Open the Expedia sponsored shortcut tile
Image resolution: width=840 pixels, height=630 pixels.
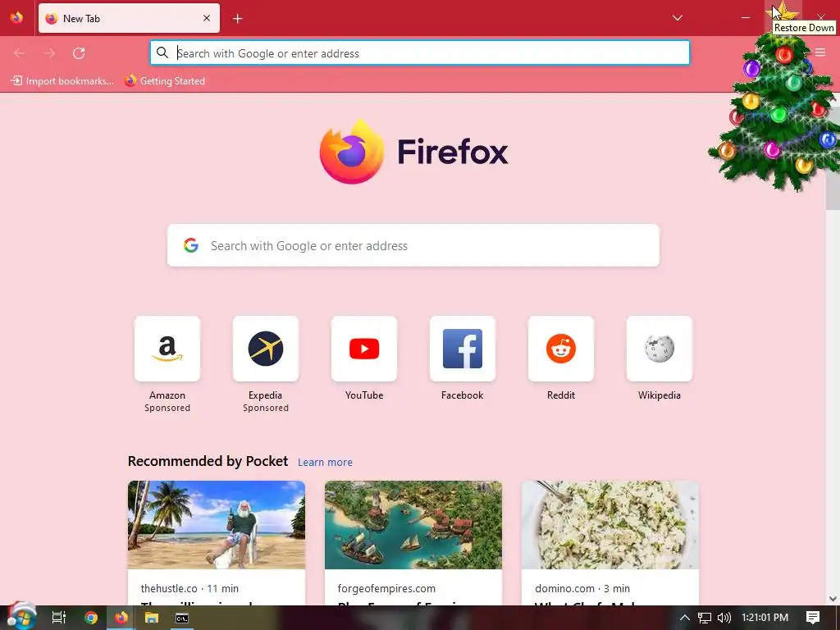coord(266,349)
